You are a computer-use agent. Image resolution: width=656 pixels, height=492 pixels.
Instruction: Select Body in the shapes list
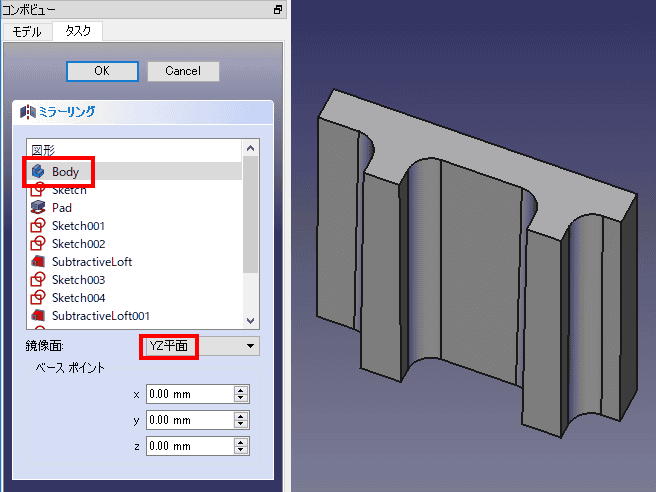[134, 171]
